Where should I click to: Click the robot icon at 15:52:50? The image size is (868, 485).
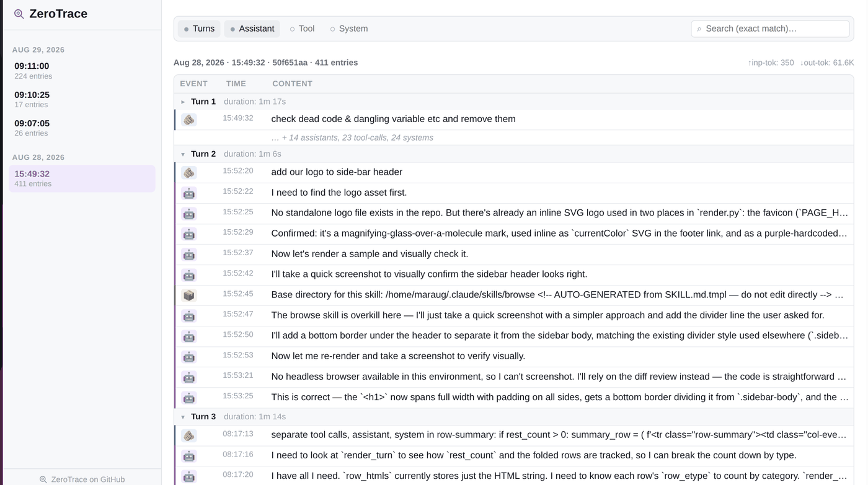click(189, 336)
